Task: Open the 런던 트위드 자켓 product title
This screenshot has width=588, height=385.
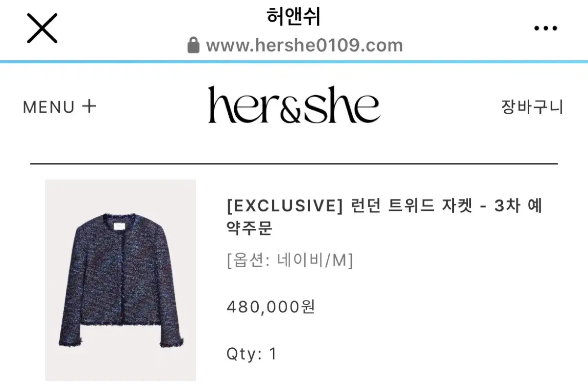Action: pos(412,206)
